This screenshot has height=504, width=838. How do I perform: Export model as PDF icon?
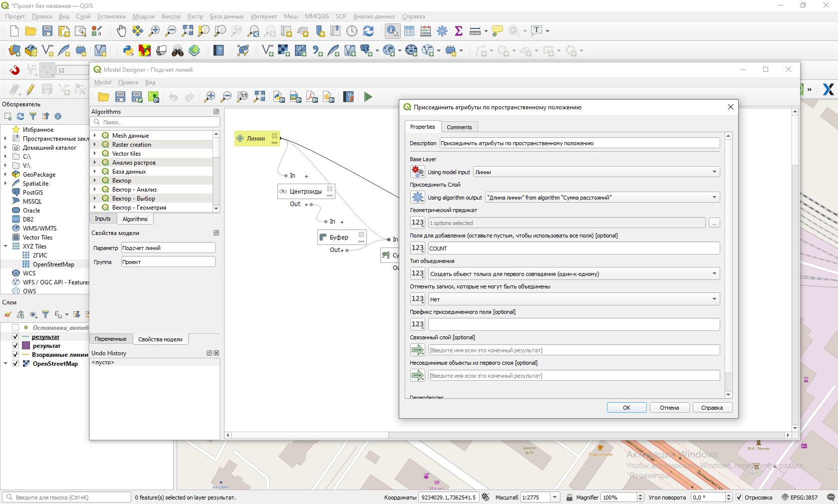[x=312, y=97]
